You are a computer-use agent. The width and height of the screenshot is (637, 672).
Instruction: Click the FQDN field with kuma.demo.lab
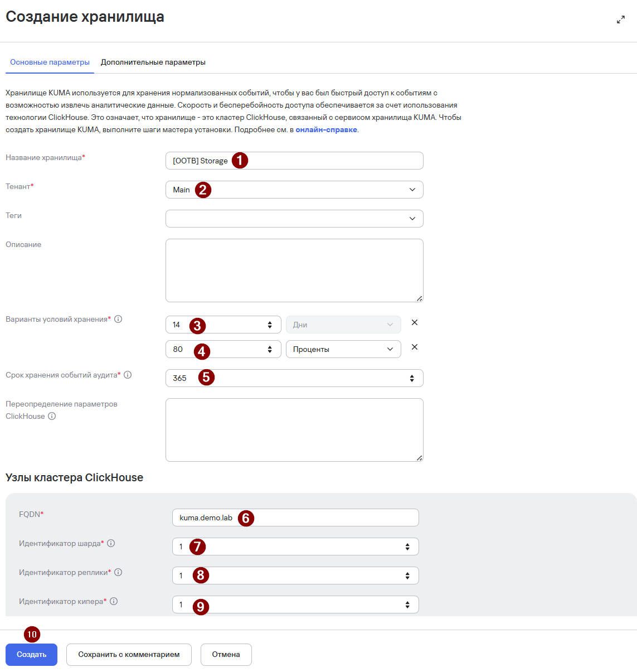pyautogui.click(x=295, y=518)
